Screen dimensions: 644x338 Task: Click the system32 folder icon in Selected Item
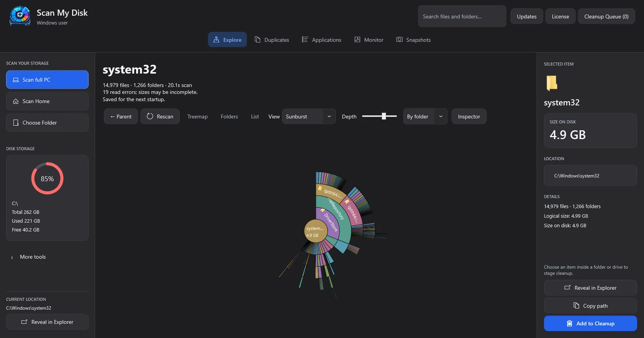[x=552, y=83]
